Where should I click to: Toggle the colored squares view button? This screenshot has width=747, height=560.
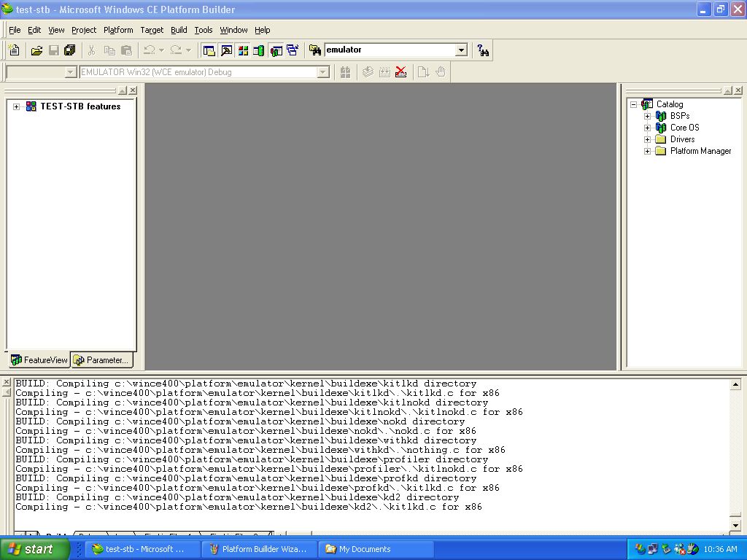(243, 50)
